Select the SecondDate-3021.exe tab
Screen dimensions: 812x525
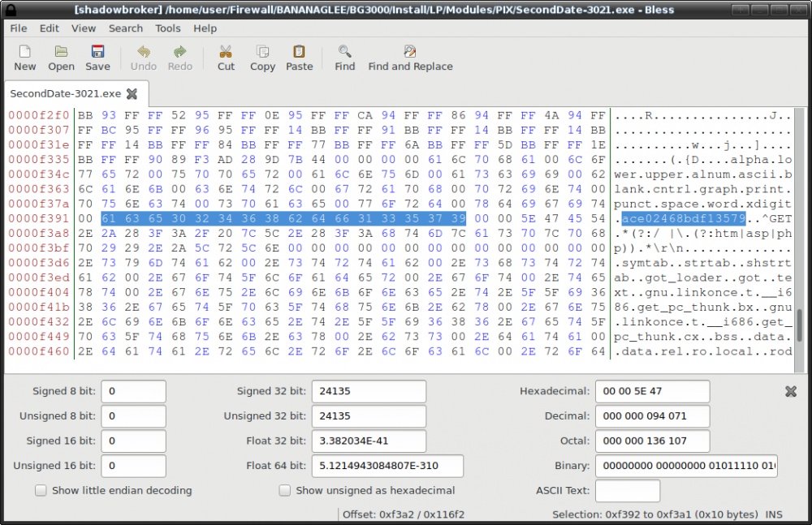pyautogui.click(x=65, y=93)
